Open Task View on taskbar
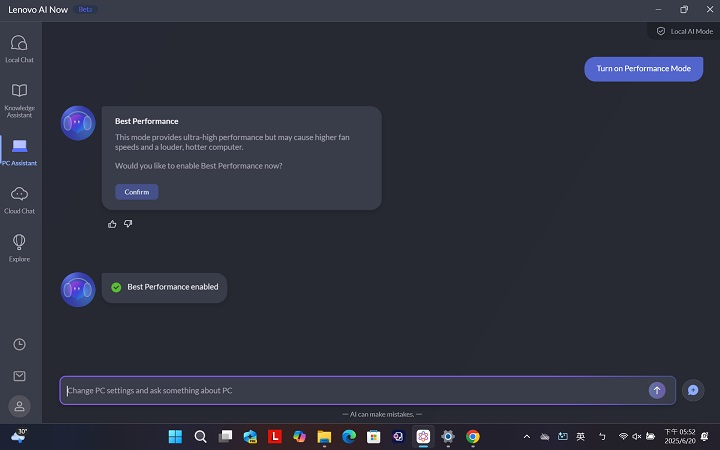This screenshot has width=720, height=450. click(225, 437)
